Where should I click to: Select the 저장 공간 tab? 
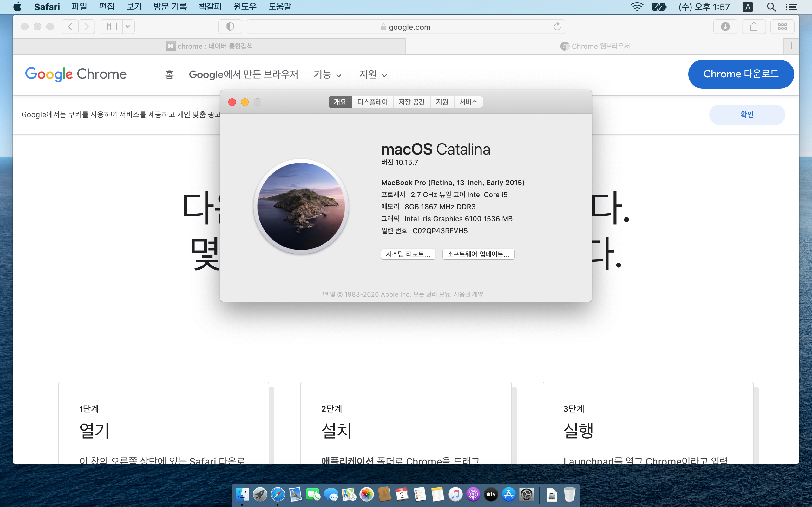point(411,102)
